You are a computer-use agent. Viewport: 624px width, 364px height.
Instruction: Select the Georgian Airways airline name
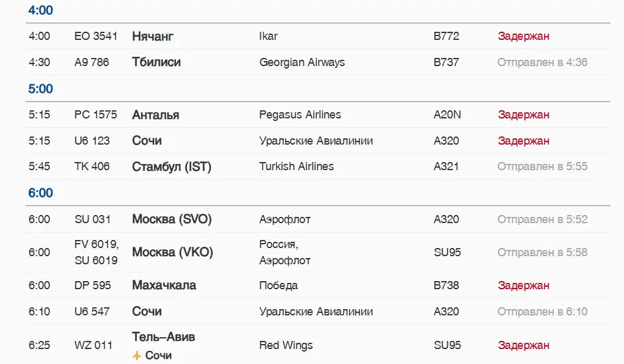[x=301, y=62]
